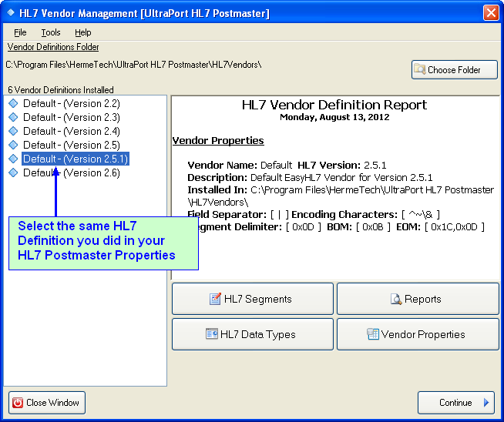Open HL7 Data Types

point(253,334)
